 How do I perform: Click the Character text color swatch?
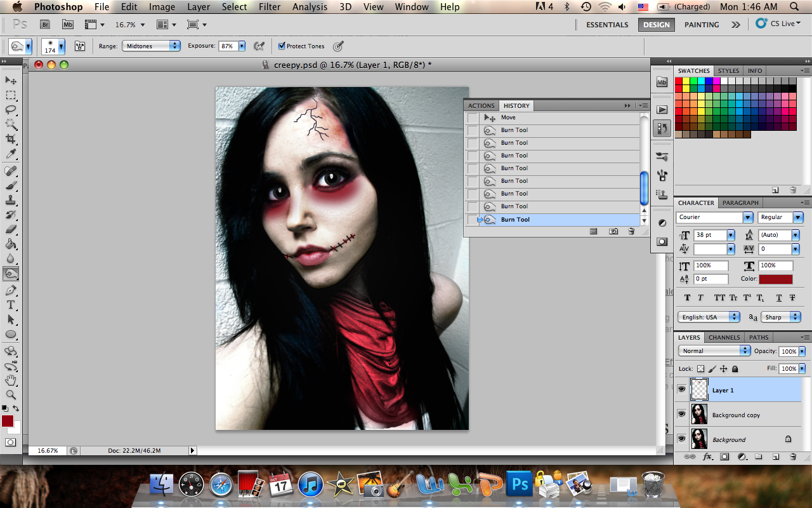pos(776,279)
